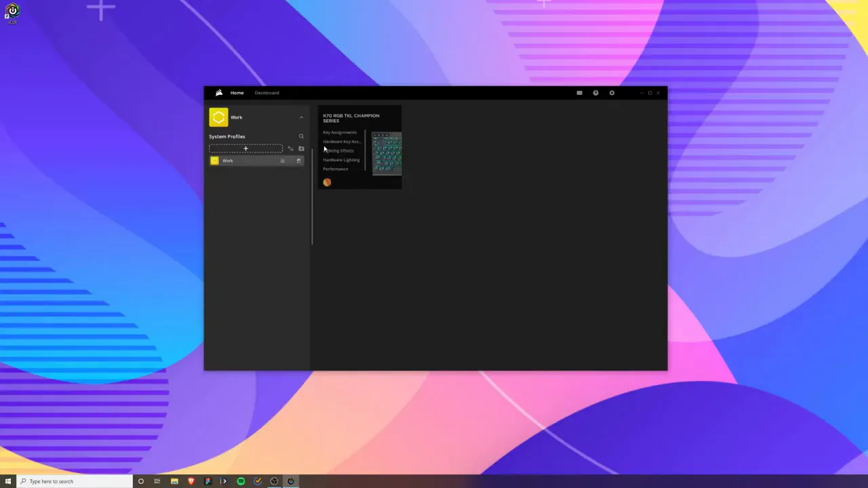
Task: Click the notifications icon in the title bar
Action: coord(579,93)
